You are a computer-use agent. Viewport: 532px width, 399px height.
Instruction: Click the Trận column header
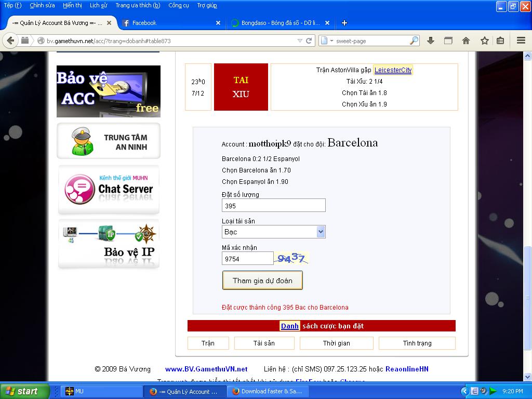tap(208, 343)
